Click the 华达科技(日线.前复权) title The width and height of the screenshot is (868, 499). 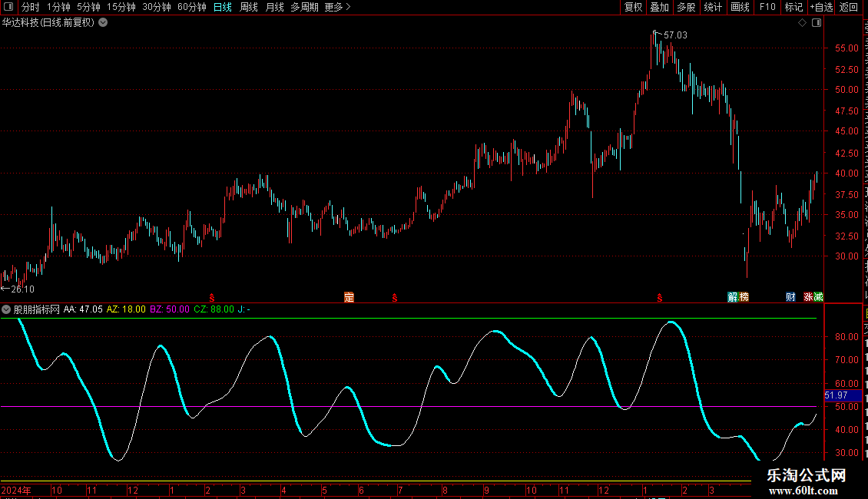[48, 23]
